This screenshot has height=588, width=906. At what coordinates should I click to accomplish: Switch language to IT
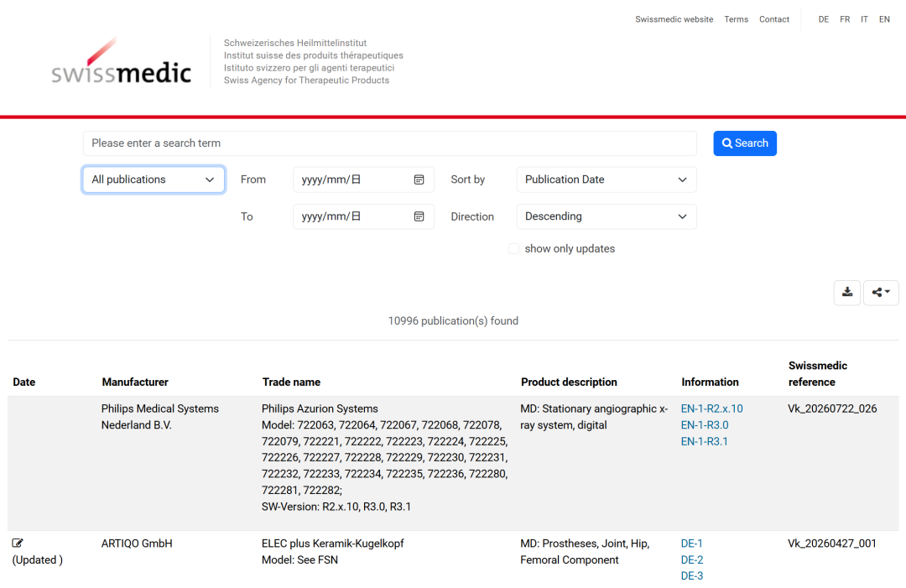coord(864,19)
